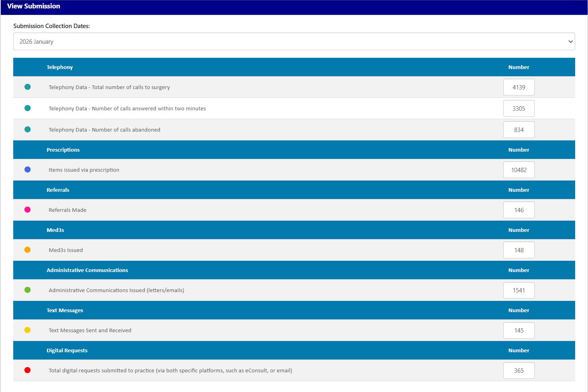Click the Total number of calls field showing 4139
Viewport: 588px width, 392px height.
tap(519, 87)
